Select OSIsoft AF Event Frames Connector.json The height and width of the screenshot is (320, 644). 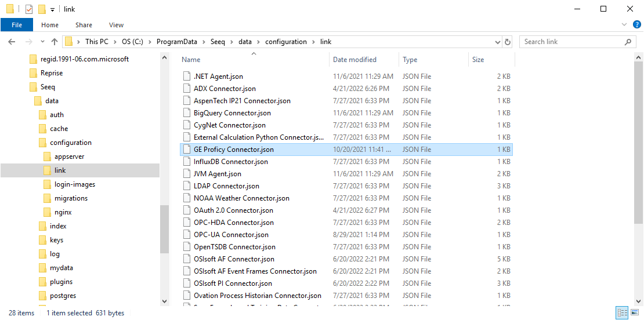[x=255, y=271]
